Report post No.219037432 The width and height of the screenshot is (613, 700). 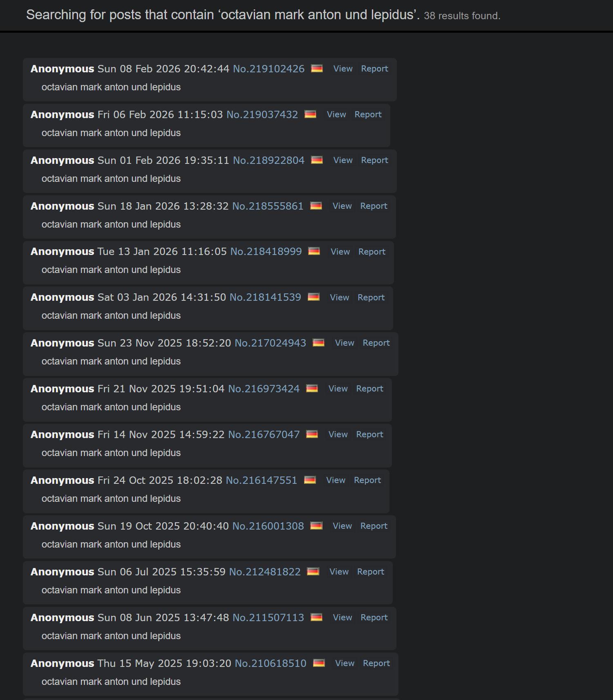[368, 114]
